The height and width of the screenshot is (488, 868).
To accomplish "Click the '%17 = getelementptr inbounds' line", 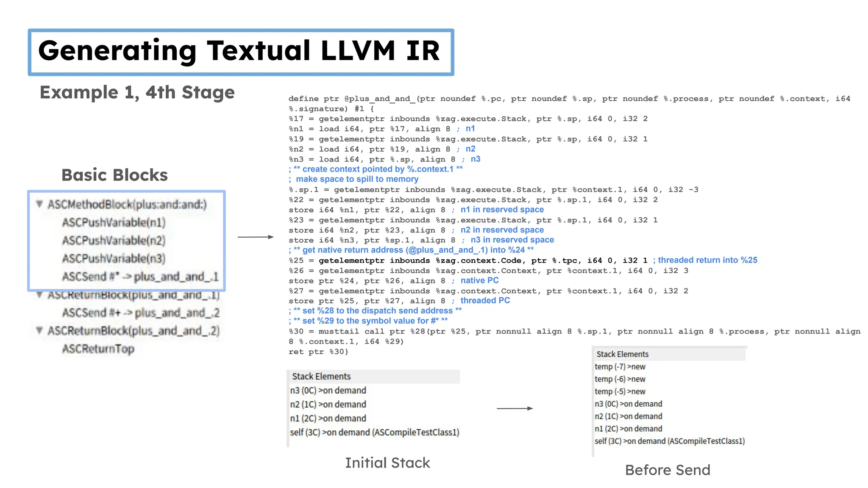I will pyautogui.click(x=468, y=119).
